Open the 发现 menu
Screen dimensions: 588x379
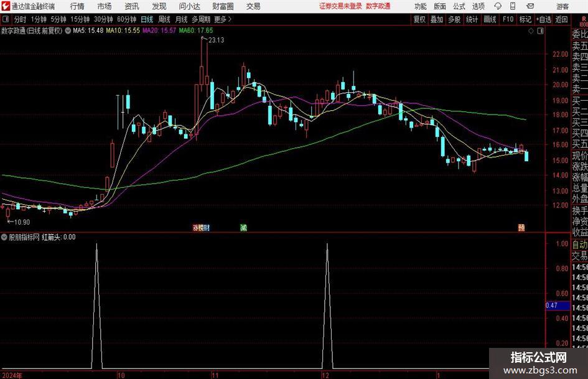(x=159, y=6)
